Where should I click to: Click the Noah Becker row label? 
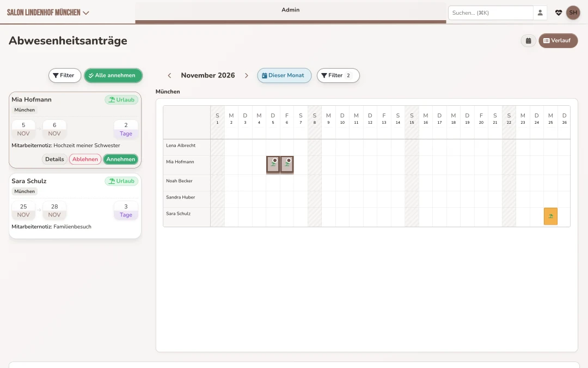[x=179, y=181]
